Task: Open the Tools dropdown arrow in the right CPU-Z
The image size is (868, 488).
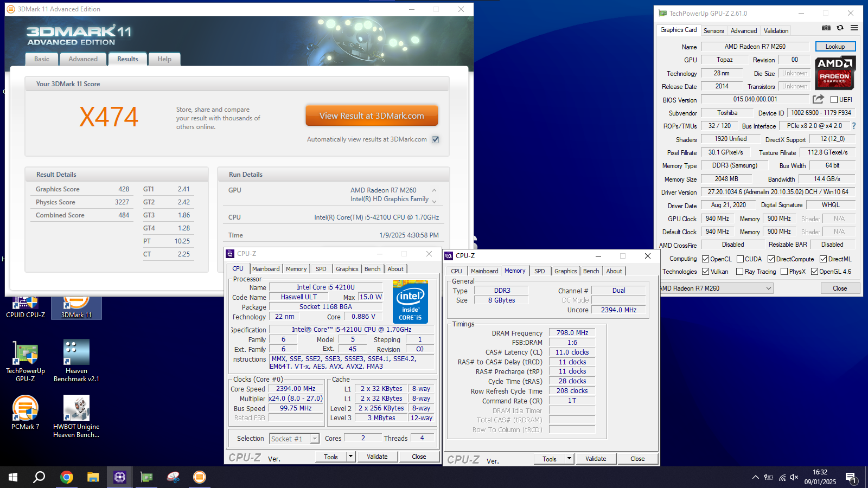Action: click(x=570, y=459)
